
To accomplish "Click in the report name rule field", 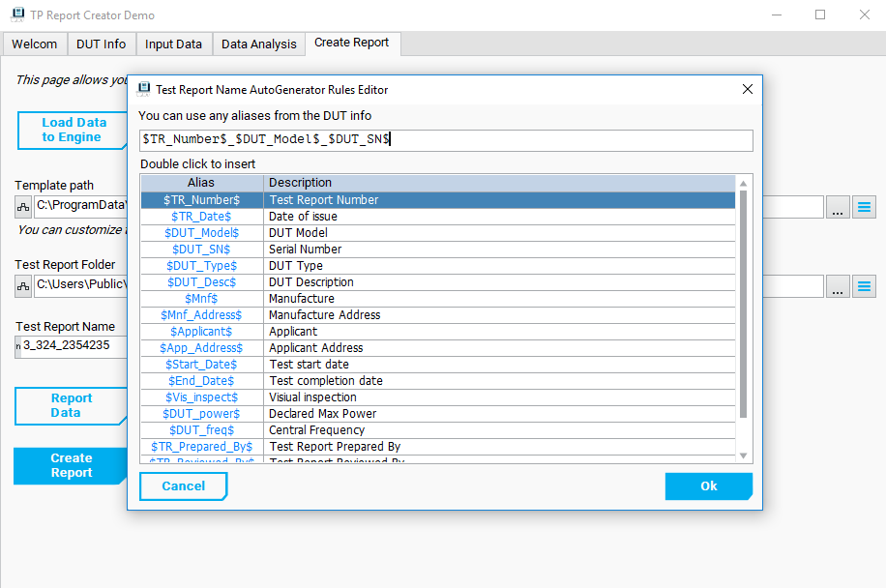I will tap(445, 140).
